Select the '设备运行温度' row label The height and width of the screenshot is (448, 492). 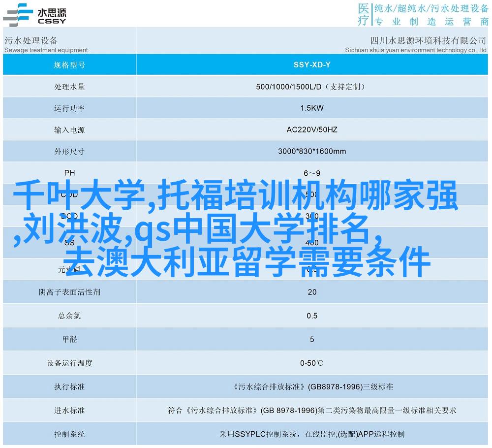coord(69,363)
